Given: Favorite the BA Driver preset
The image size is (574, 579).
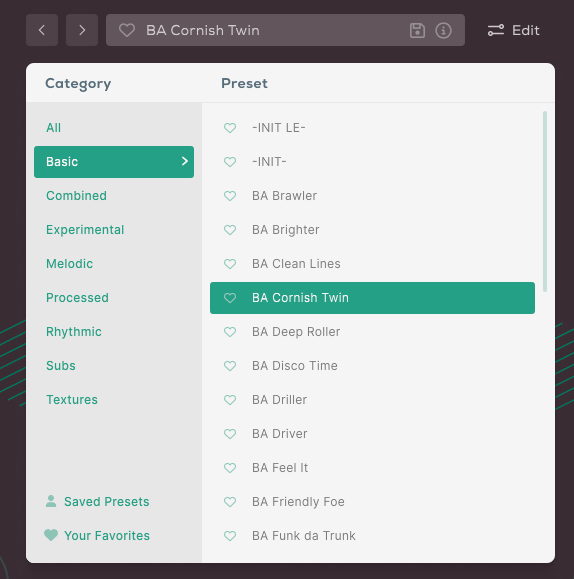Looking at the screenshot, I should (230, 434).
